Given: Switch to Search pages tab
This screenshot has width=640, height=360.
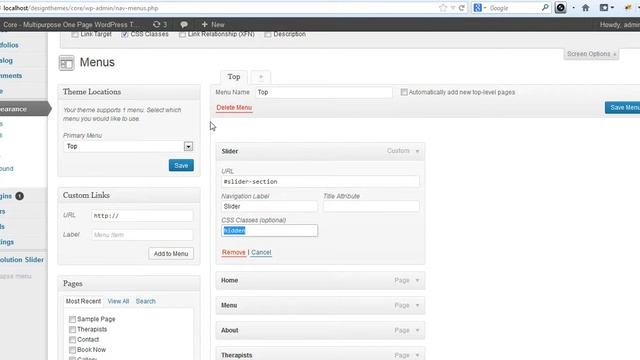Looking at the screenshot, I should [146, 301].
